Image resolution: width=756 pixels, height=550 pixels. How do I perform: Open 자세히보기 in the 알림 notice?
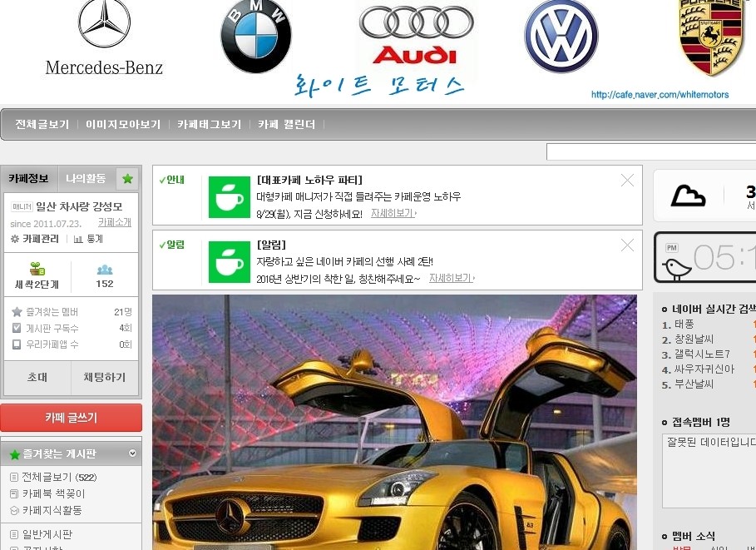click(x=452, y=279)
